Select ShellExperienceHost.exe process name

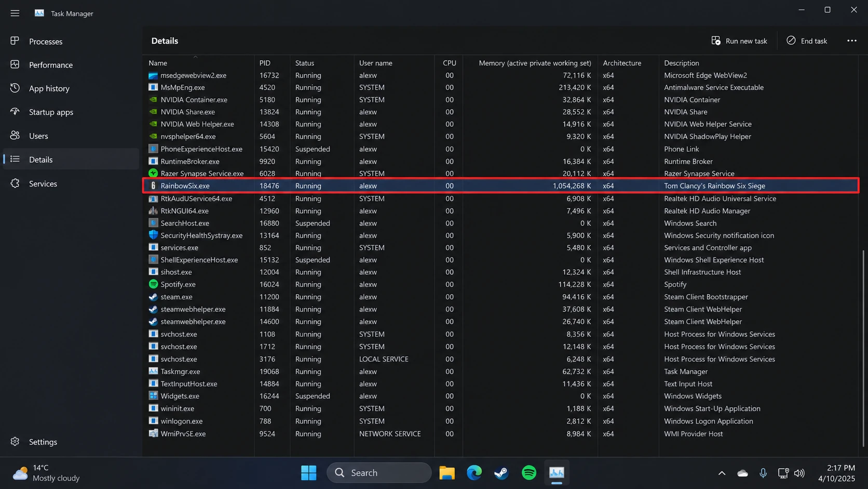pyautogui.click(x=199, y=260)
